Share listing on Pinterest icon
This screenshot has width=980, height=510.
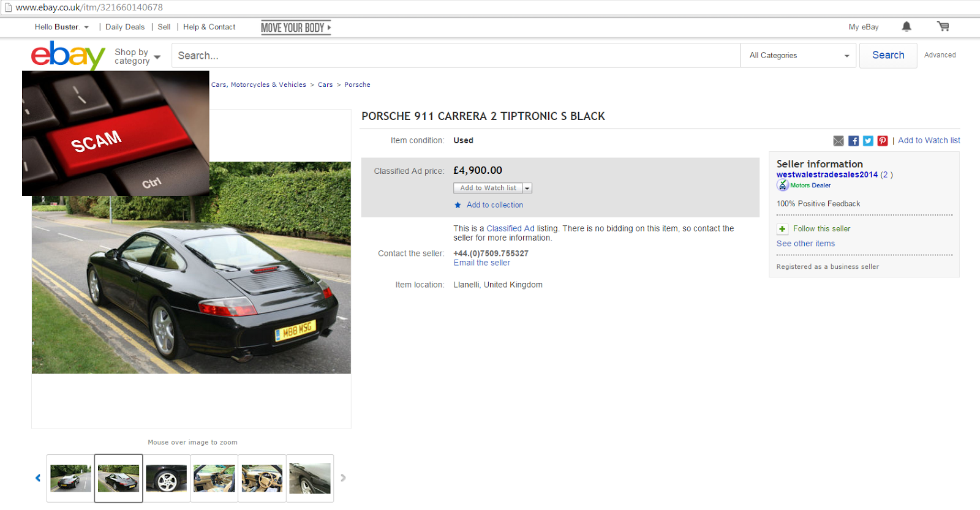883,141
